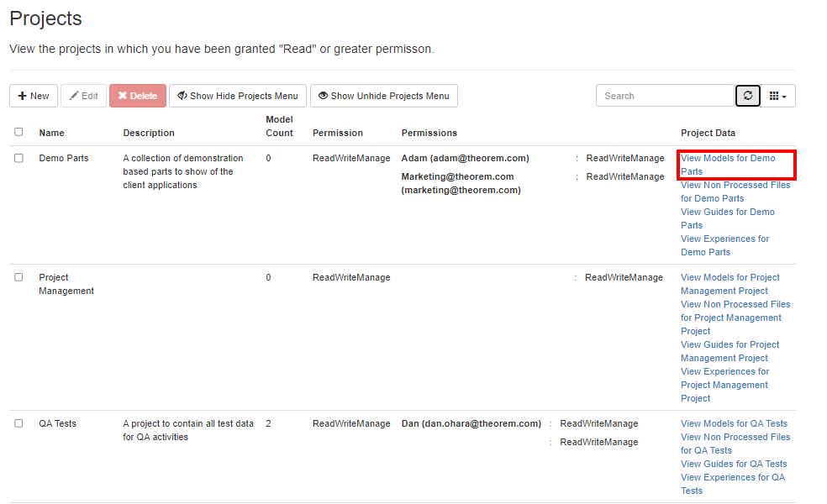The width and height of the screenshot is (827, 504).
Task: Select the QA Tests row checkbox
Action: coord(18,423)
